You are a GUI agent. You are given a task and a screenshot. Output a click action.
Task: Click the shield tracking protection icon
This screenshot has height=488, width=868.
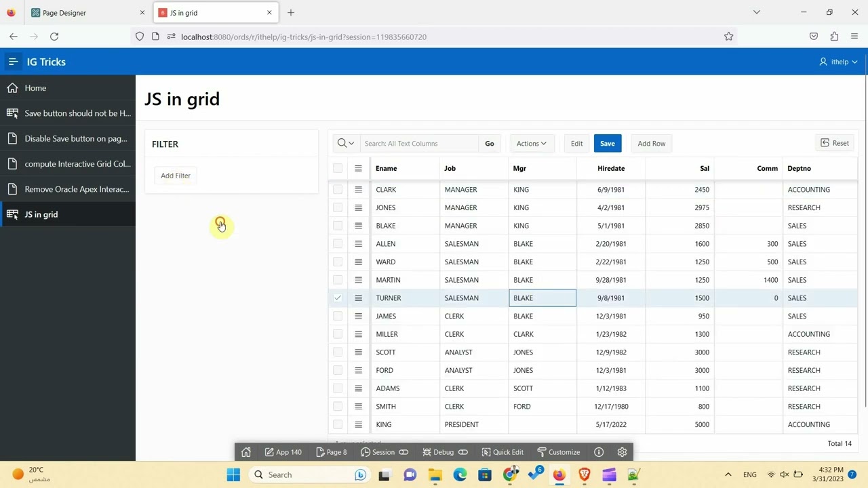click(x=140, y=37)
